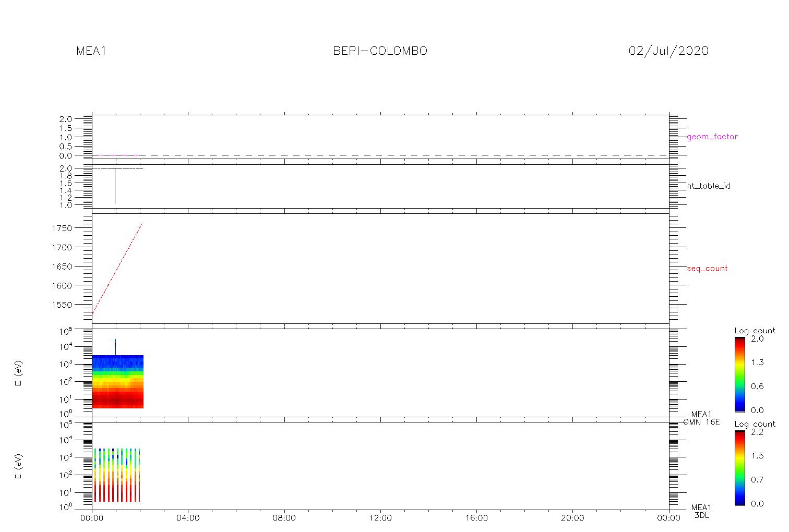
Task: Click the vertical drop in ht_table_id trace
Action: pos(115,186)
